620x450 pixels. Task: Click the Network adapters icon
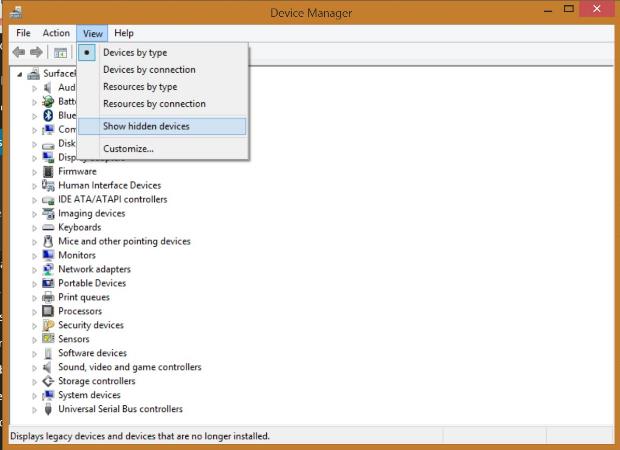coord(48,269)
